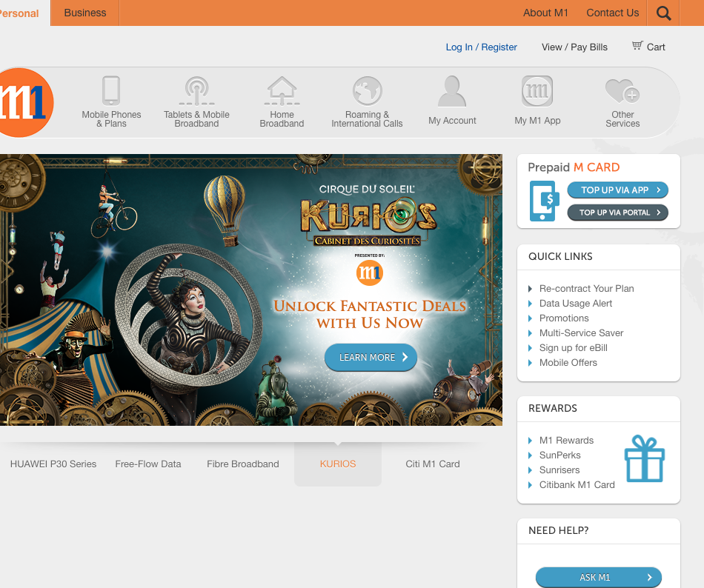Click the prepaid phone dollar icon
This screenshot has width=704, height=588.
coord(545,201)
